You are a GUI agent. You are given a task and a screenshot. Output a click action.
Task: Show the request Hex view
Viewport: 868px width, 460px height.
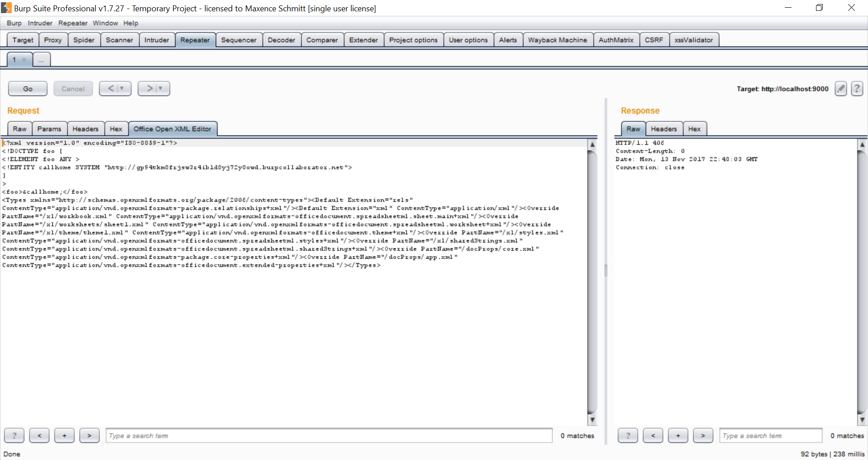tap(116, 129)
